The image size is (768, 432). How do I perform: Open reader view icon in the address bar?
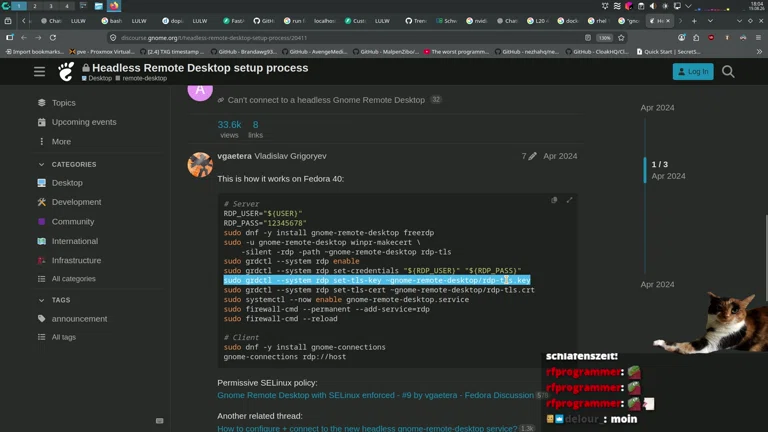pos(588,38)
